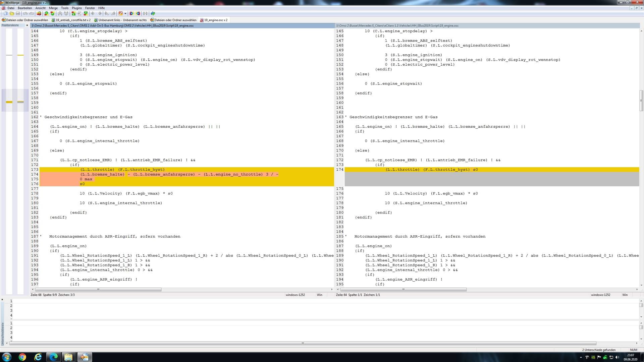The image size is (644, 362).
Task: Click the Open folder toolbar icon
Action: click(12, 13)
